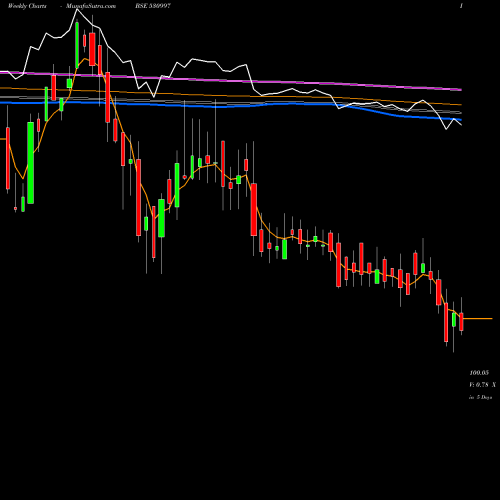This screenshot has width=500, height=500.
Task: Click the 'Weekly Charts' title text
Action: tap(27, 6)
